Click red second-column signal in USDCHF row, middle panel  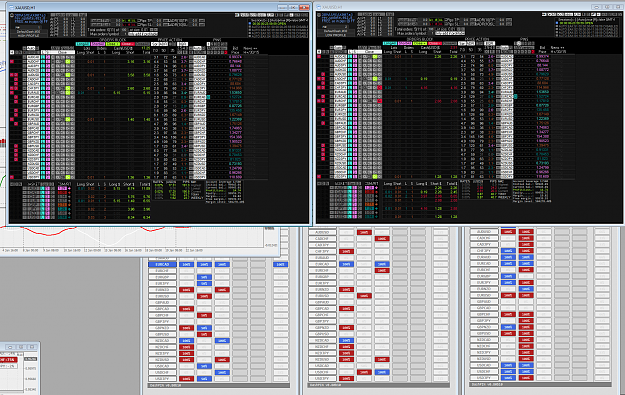[x=364, y=372]
